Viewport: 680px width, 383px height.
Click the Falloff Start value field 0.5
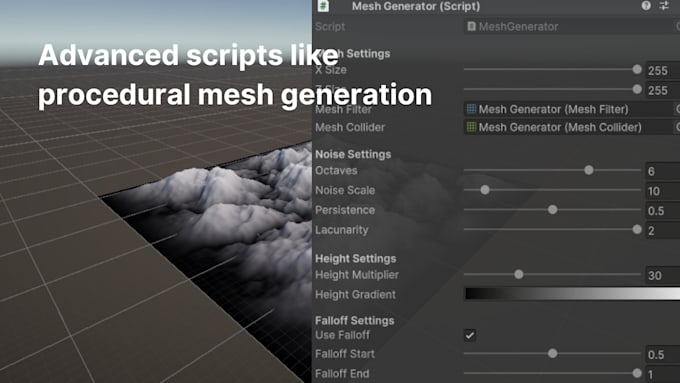coord(663,355)
